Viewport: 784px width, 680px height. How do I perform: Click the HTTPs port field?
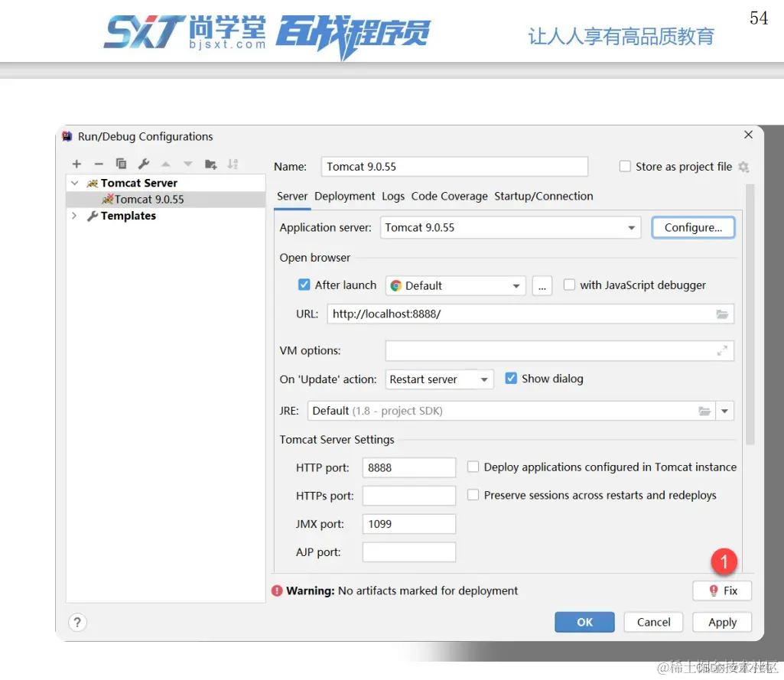pos(409,496)
